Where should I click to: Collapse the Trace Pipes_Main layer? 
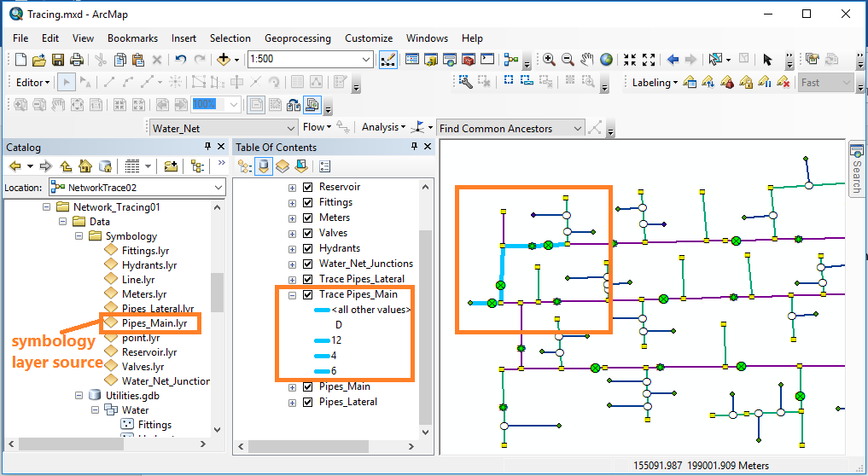292,295
